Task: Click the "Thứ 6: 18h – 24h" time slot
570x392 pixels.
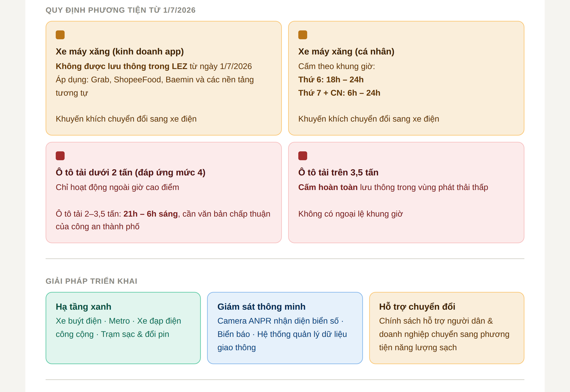Action: pos(331,80)
